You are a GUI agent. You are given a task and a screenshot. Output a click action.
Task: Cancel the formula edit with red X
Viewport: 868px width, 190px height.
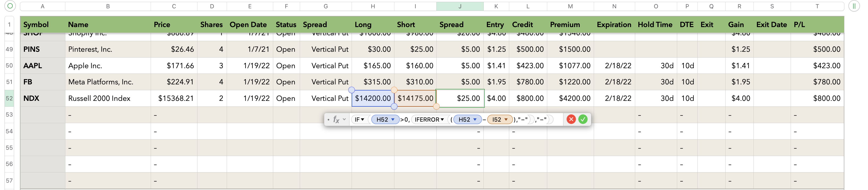click(571, 119)
